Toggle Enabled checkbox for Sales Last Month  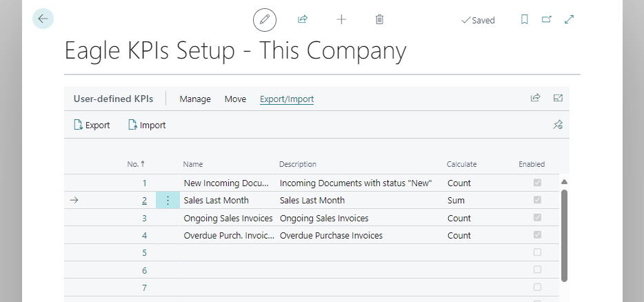coord(537,200)
